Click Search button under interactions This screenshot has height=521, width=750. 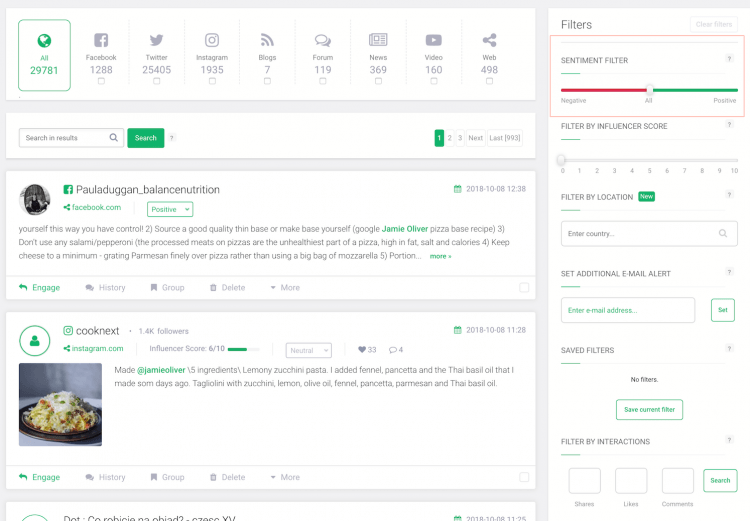720,480
